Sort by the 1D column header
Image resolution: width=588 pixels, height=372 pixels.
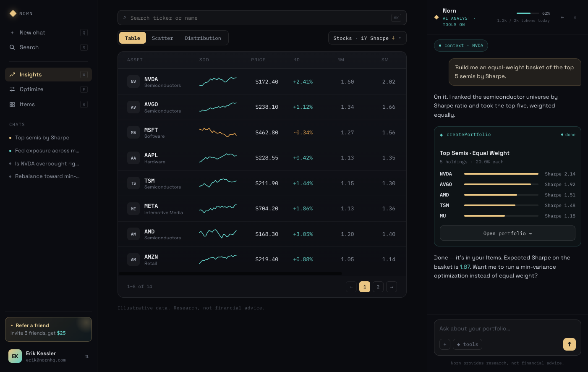coord(297,60)
